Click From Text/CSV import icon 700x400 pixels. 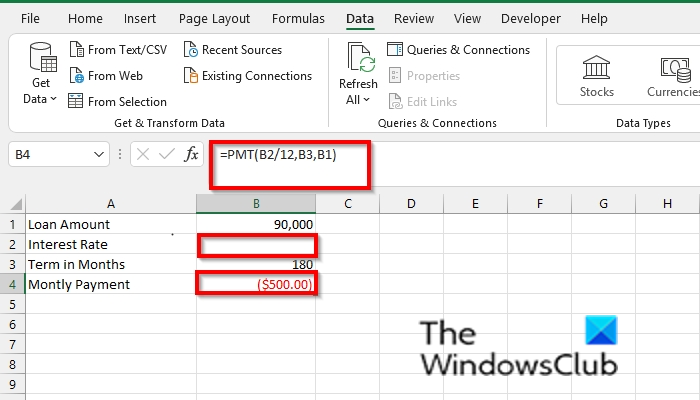click(x=77, y=50)
